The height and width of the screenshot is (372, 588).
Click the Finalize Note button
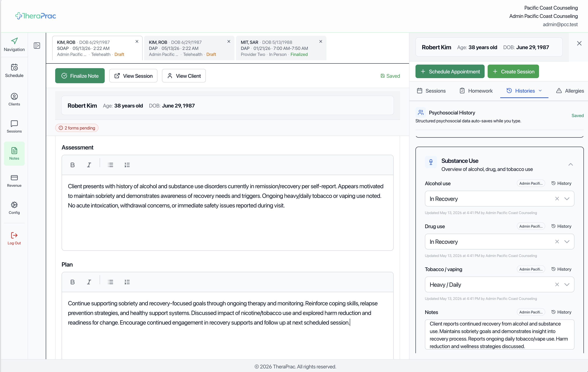point(80,76)
